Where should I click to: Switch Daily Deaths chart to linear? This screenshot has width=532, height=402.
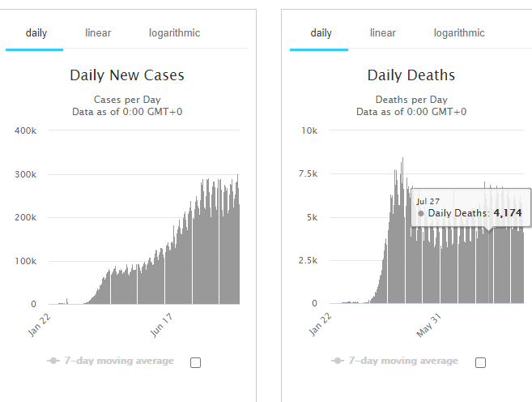(383, 33)
